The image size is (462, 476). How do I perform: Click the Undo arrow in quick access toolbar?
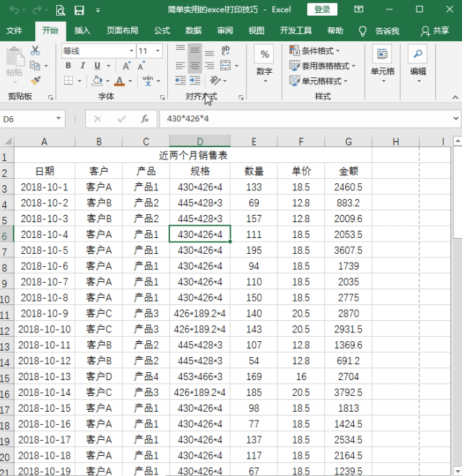pyautogui.click(x=14, y=10)
